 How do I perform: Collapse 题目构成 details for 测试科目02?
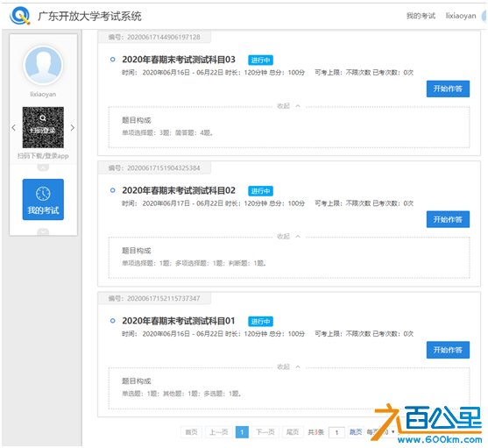tap(289, 237)
